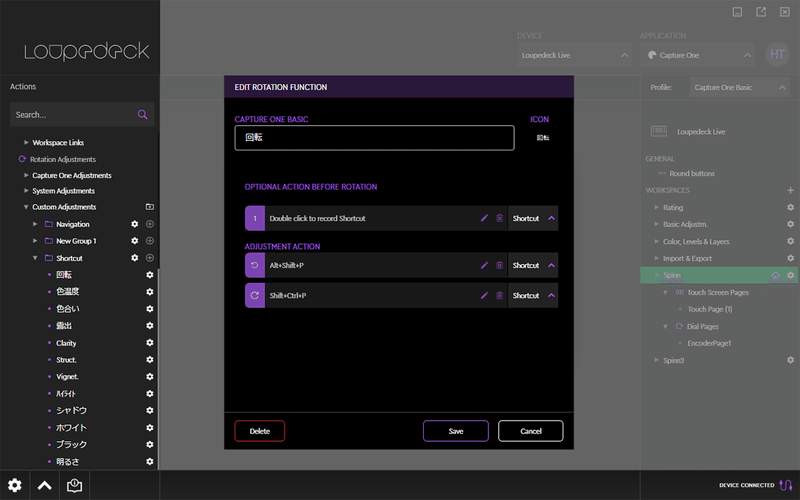The image size is (800, 500).
Task: Click the new folder icon beside Custom Adjustments
Action: click(149, 207)
